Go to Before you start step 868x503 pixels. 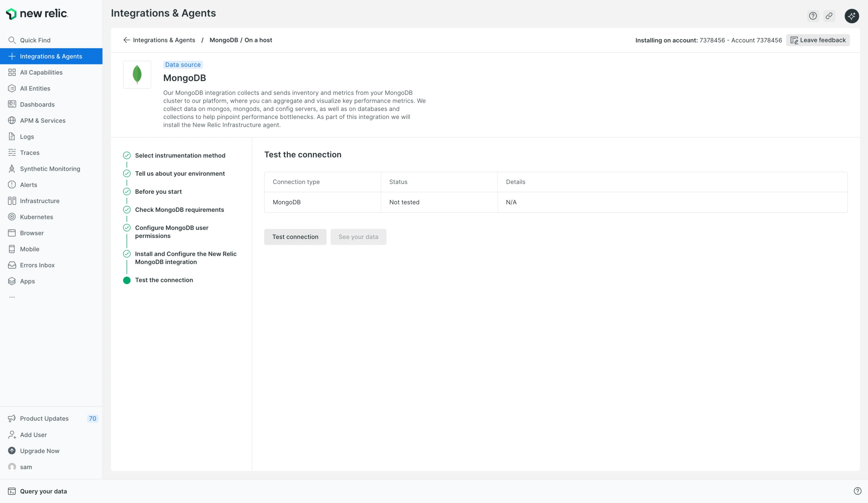(x=158, y=192)
